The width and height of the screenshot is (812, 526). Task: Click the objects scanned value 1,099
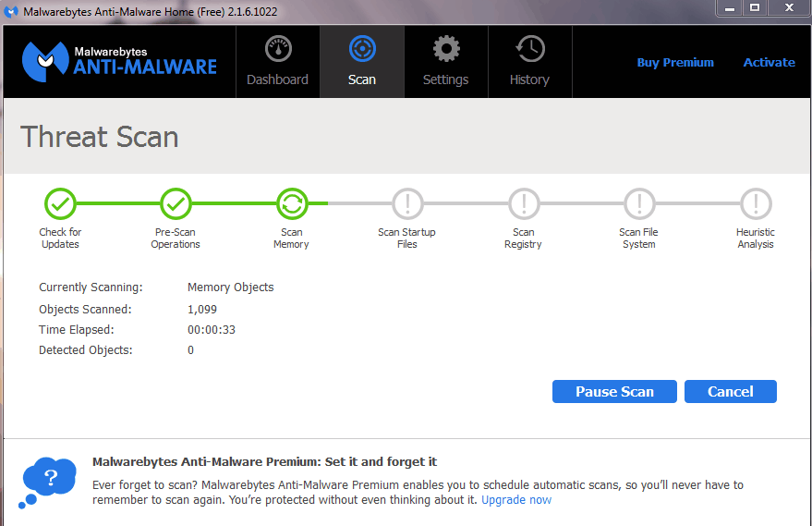click(202, 310)
